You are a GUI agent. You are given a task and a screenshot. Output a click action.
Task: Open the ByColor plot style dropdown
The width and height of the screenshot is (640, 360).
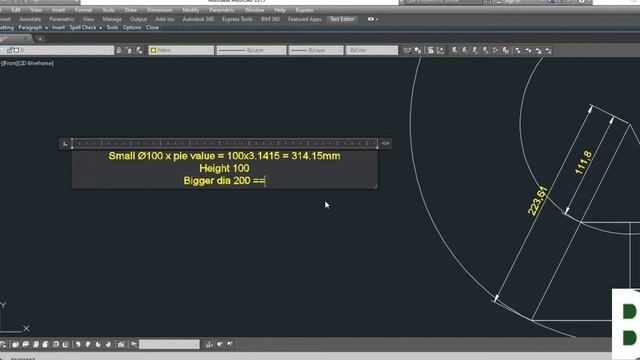click(372, 50)
